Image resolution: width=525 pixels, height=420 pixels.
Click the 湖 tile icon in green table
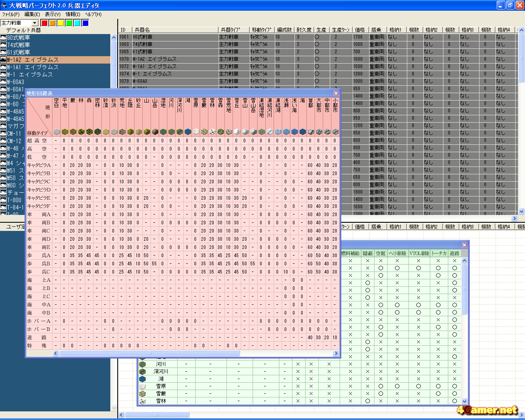pyautogui.click(x=142, y=379)
